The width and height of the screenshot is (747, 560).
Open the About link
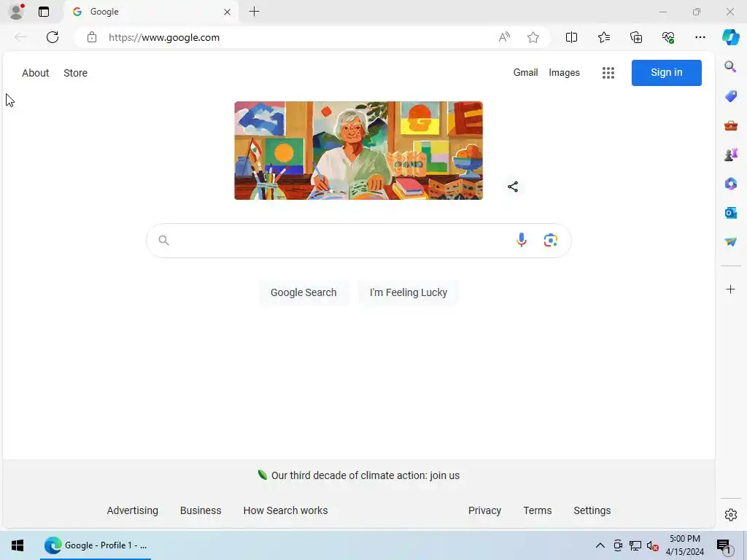(x=35, y=73)
